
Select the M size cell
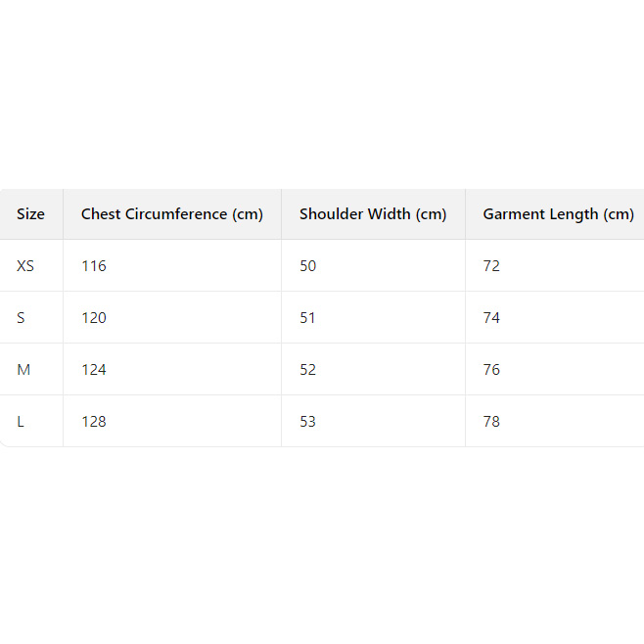pyautogui.click(x=23, y=370)
